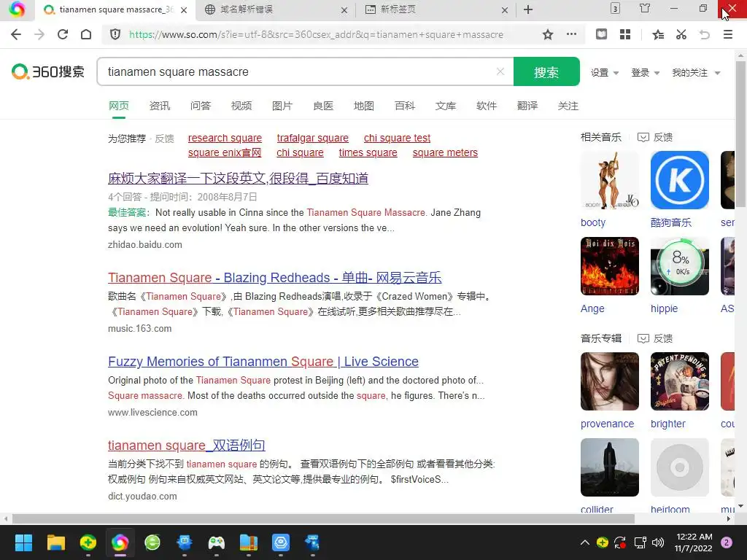Open the Live Science Fuzzy Memories result
This screenshot has height=560, width=747.
click(263, 362)
